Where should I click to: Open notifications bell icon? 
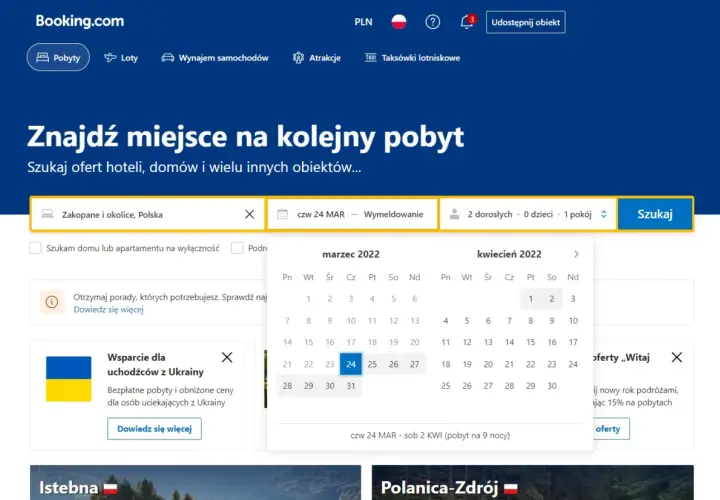tap(467, 22)
